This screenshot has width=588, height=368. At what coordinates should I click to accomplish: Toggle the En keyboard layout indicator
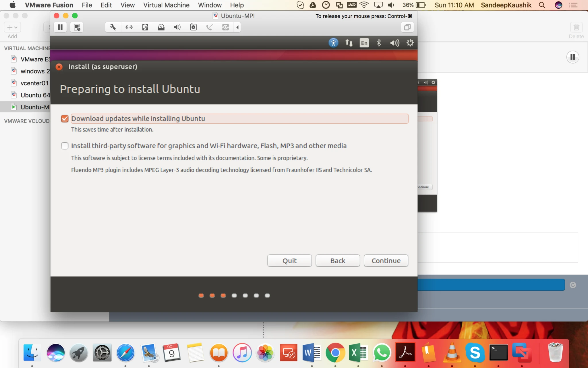point(364,43)
